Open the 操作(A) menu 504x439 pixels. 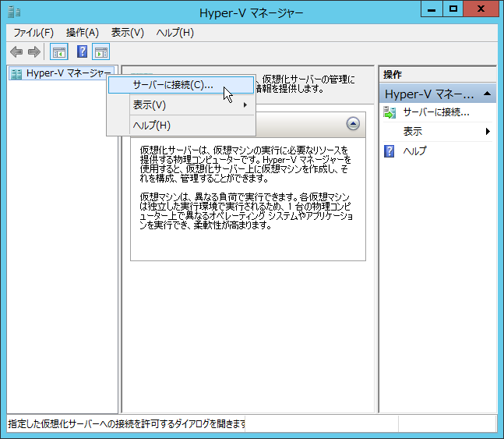click(83, 33)
